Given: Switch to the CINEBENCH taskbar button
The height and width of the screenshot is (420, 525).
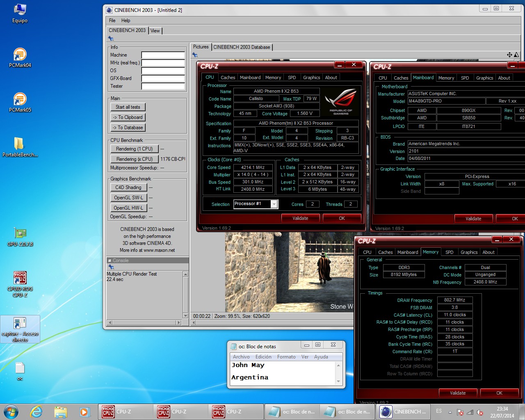Looking at the screenshot, I should point(404,412).
